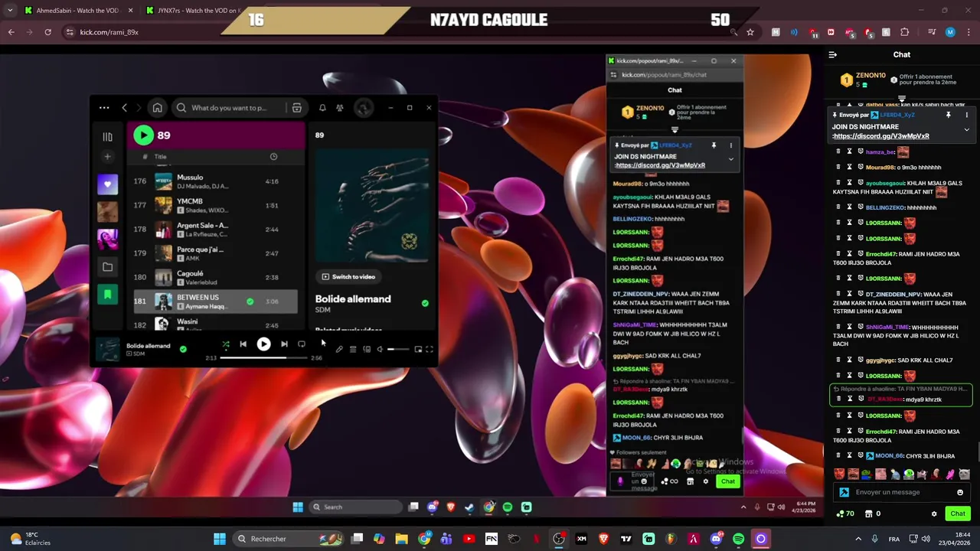Expand the pinned message chevron in Kick chat
The height and width of the screenshot is (551, 980).
pyautogui.click(x=966, y=130)
